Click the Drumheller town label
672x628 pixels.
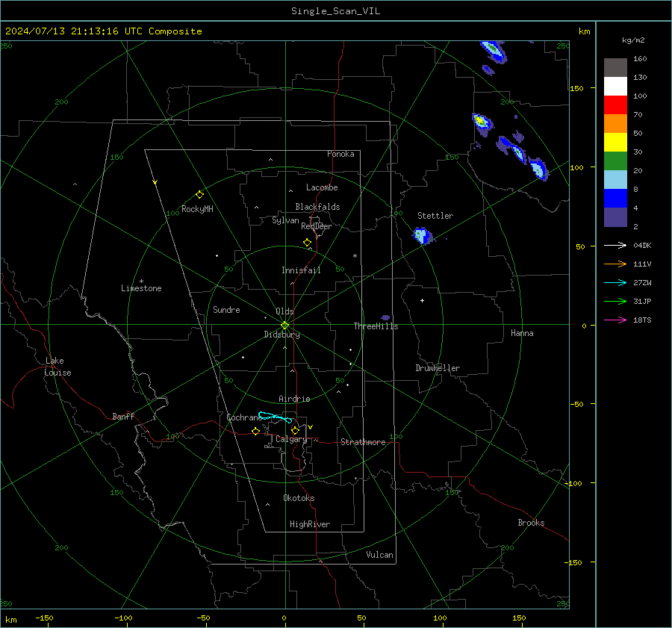(438, 368)
